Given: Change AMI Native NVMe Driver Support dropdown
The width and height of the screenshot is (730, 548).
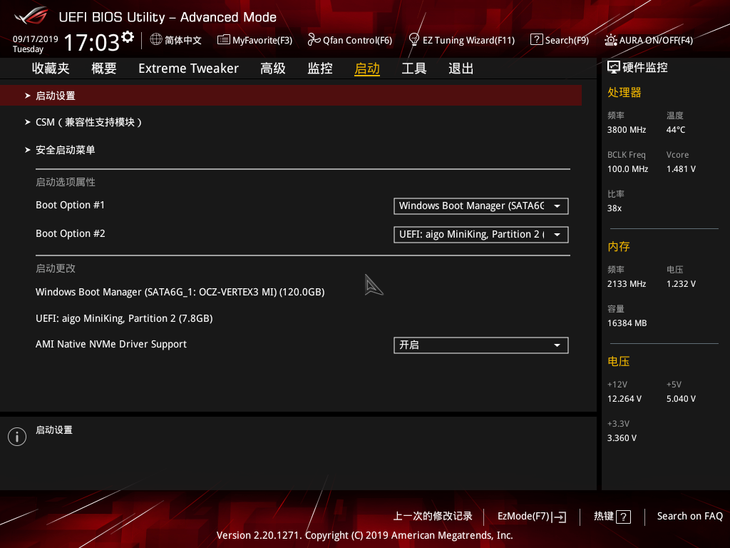Looking at the screenshot, I should pos(481,345).
